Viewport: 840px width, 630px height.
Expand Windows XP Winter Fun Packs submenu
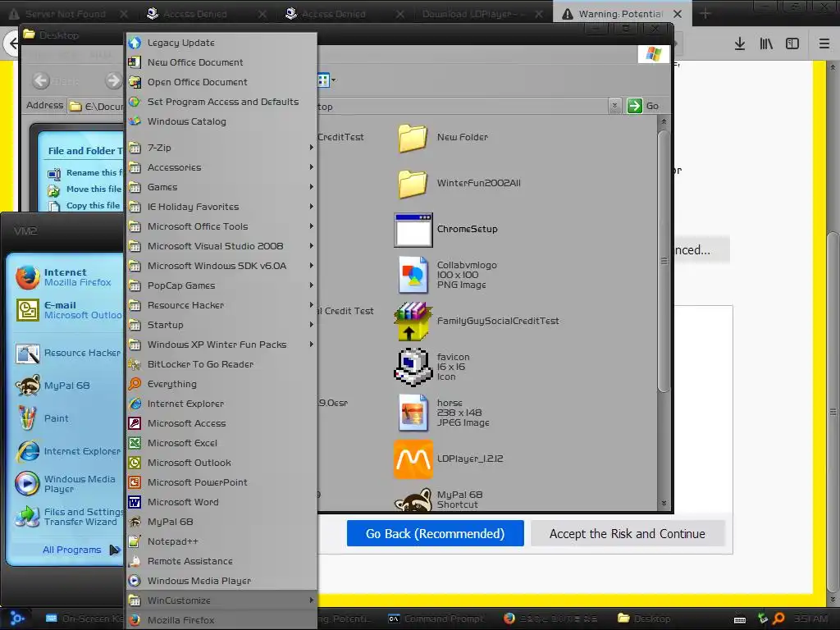pyautogui.click(x=221, y=345)
